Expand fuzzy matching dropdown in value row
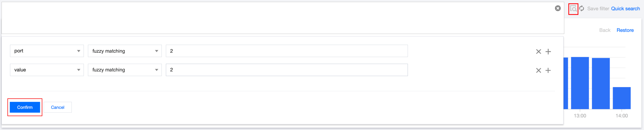This screenshot has width=644, height=130. click(x=124, y=70)
